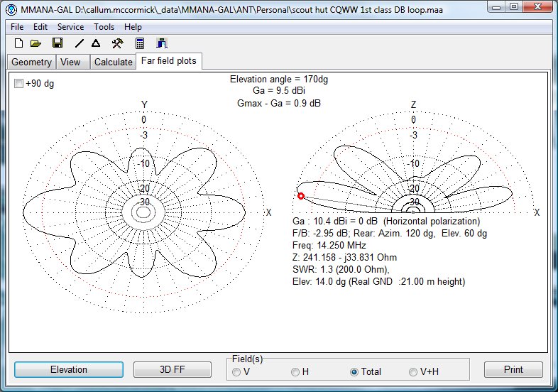Open an antenna file via folder icon
Screen dimensions: 558x392
point(35,43)
